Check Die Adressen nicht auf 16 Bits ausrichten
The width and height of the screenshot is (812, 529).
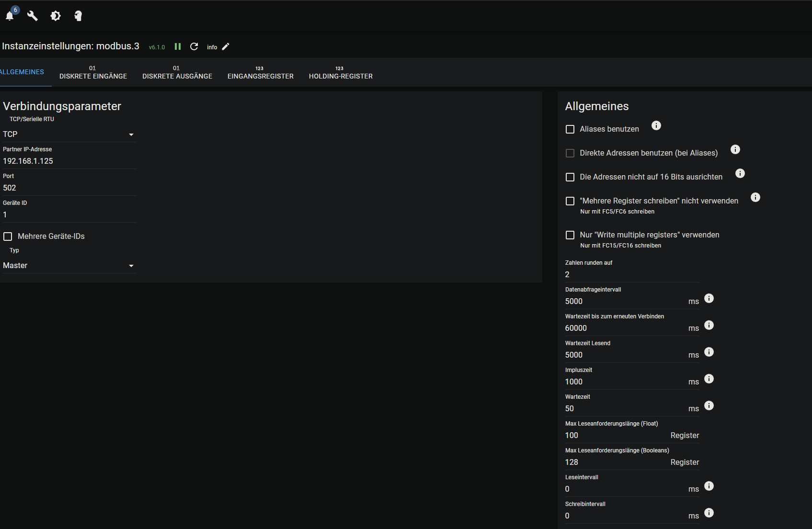pyautogui.click(x=570, y=177)
